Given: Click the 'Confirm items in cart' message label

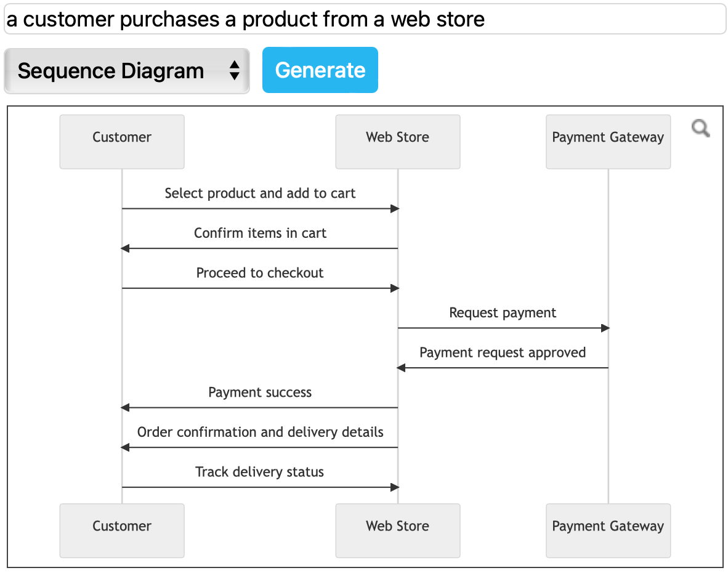Looking at the screenshot, I should pyautogui.click(x=260, y=233).
